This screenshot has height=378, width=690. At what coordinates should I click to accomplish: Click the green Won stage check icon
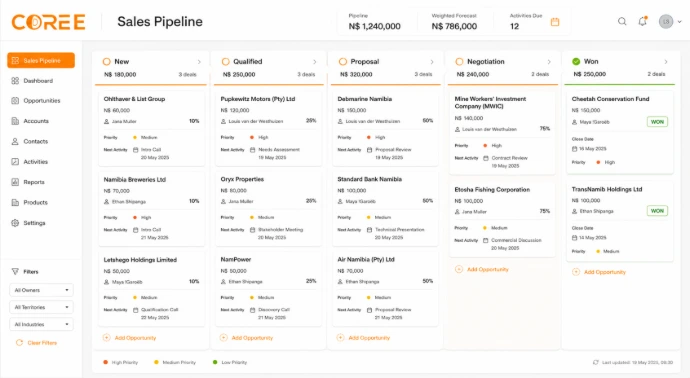pos(576,62)
